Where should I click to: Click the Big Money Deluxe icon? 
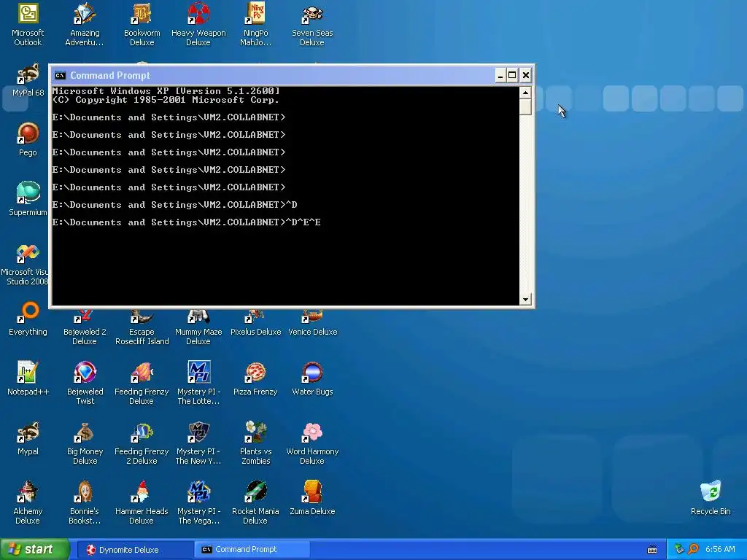coord(85,443)
